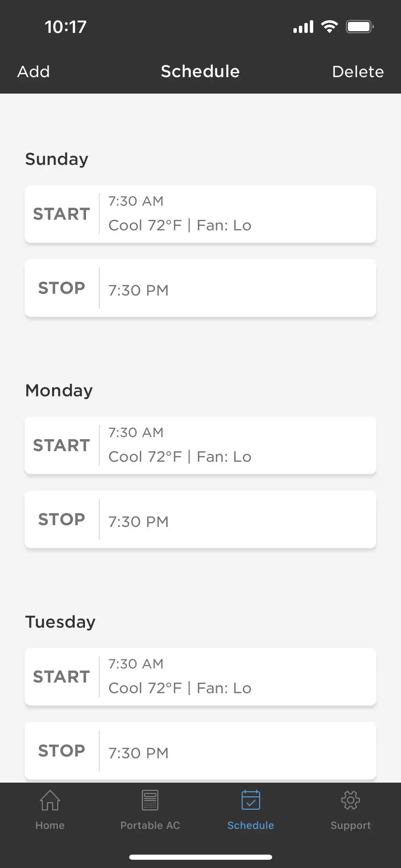Screen dimensions: 401x868
Task: Open the Portable AC device icon
Action: 150,800
